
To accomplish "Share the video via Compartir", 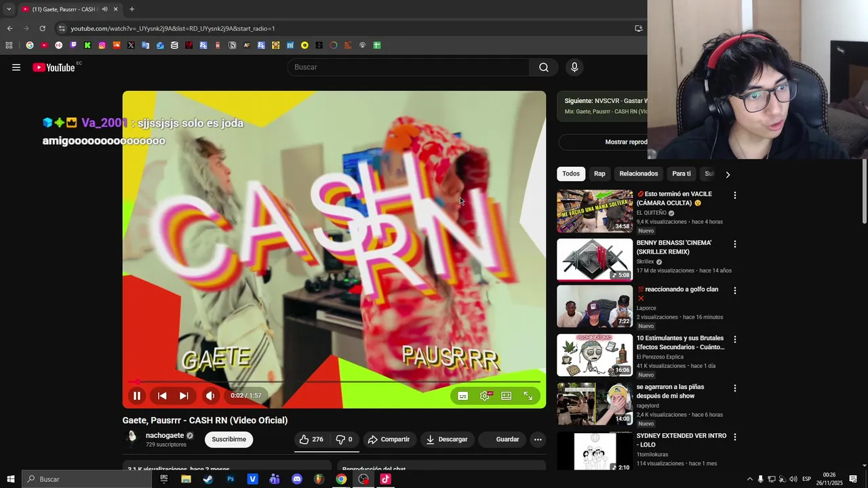I will point(389,439).
